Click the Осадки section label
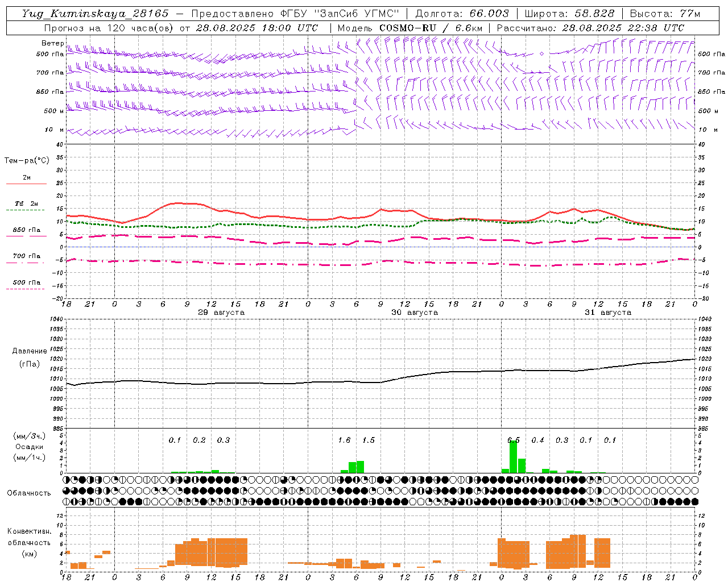Image resolution: width=728 pixels, height=582 pixels. [30, 447]
